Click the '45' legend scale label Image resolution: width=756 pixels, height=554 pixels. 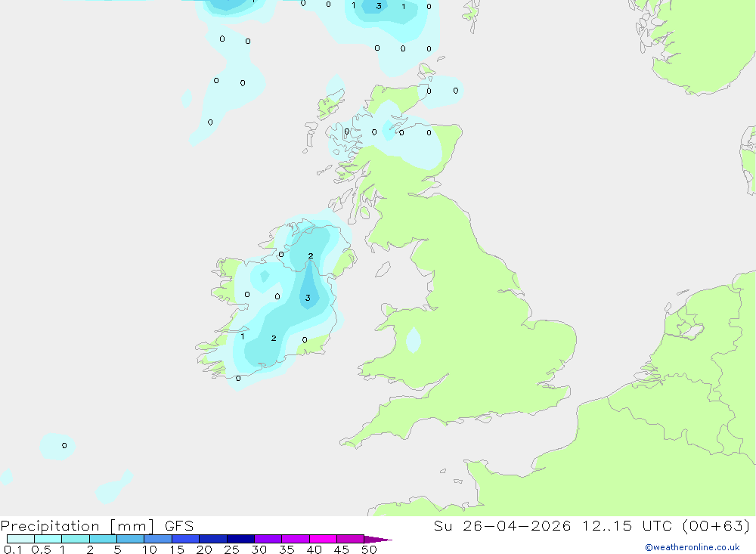click(342, 549)
